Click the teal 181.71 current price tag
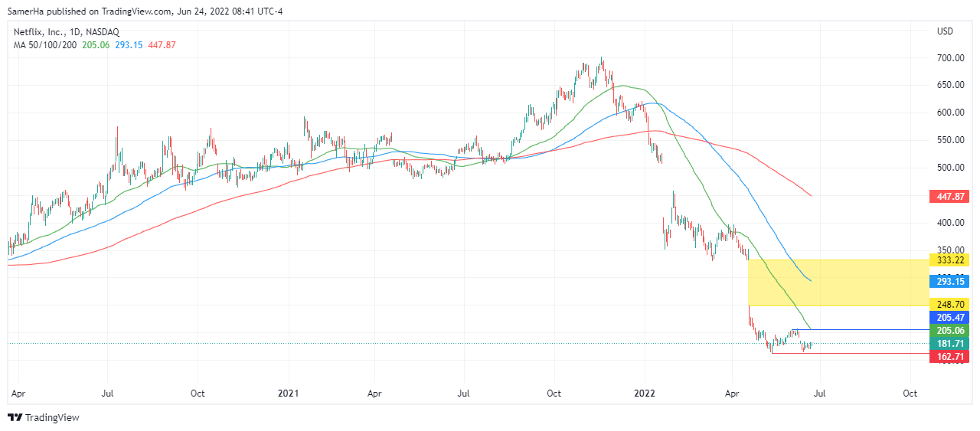Screen dimensions: 980x431 pos(949,344)
